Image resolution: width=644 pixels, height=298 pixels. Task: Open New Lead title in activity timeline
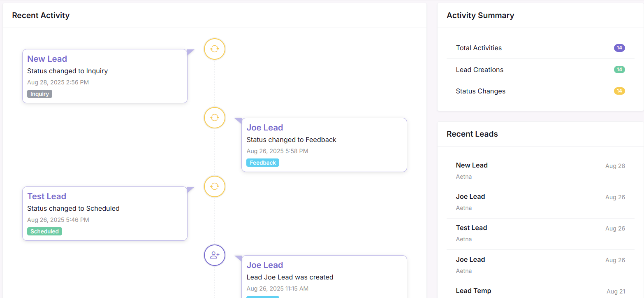[47, 59]
